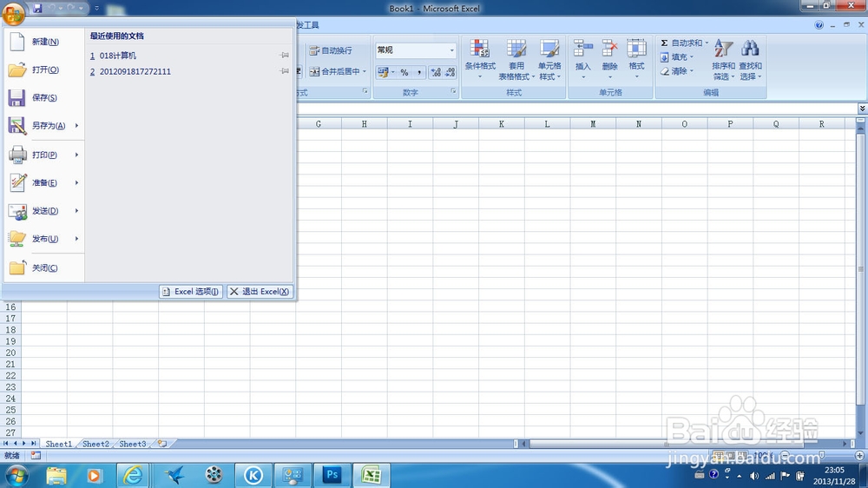The image size is (868, 488).
Task: Click the Publish (发布) folder icon
Action: (17, 239)
